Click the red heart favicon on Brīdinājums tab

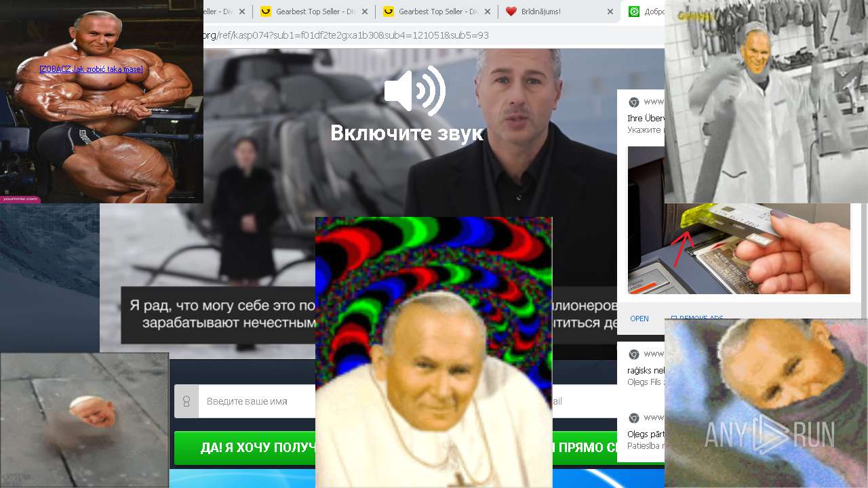[511, 12]
